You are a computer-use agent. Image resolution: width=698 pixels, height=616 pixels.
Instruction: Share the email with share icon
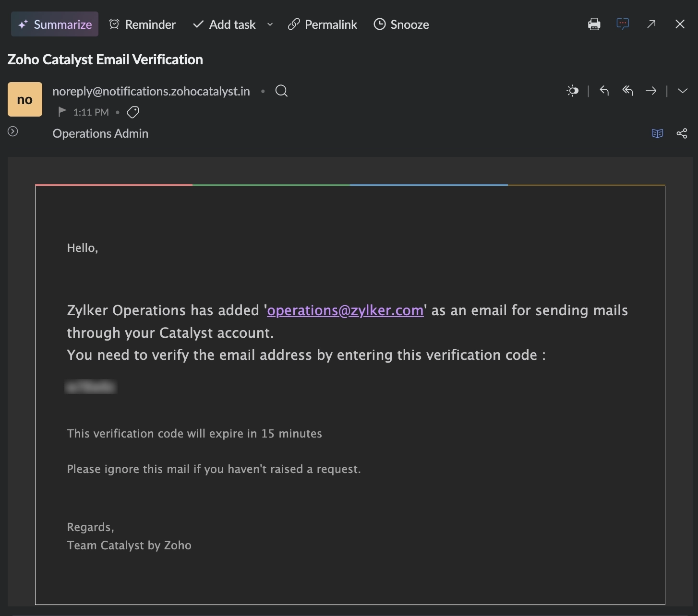click(x=682, y=133)
